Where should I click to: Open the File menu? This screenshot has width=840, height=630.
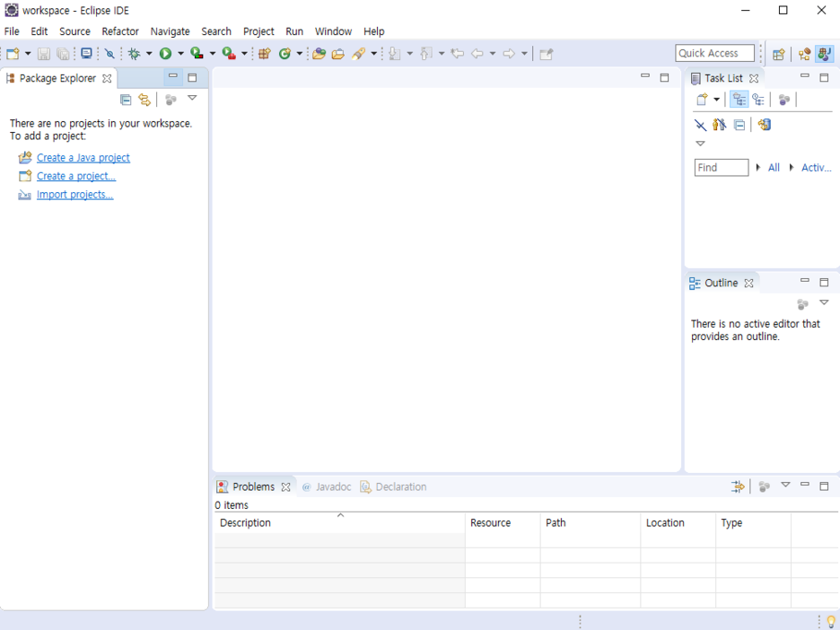click(12, 31)
